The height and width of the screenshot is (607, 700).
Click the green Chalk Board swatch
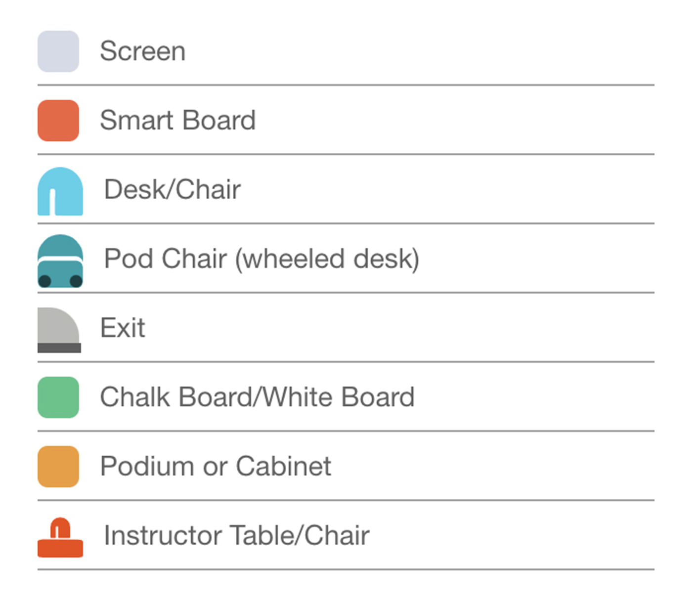[x=58, y=397]
